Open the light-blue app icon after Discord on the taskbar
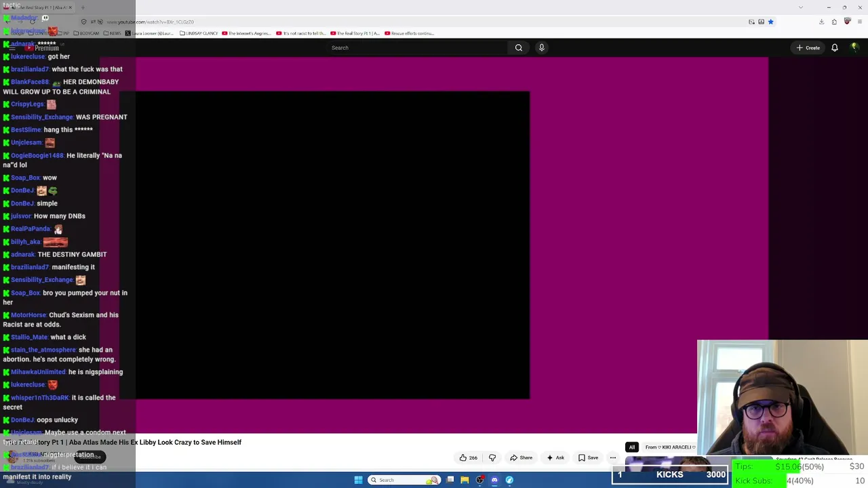 509,480
